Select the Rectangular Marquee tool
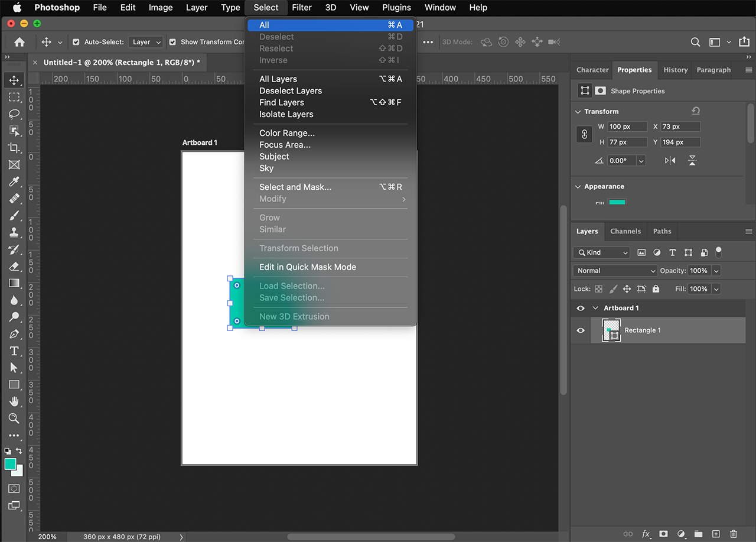 pyautogui.click(x=14, y=97)
